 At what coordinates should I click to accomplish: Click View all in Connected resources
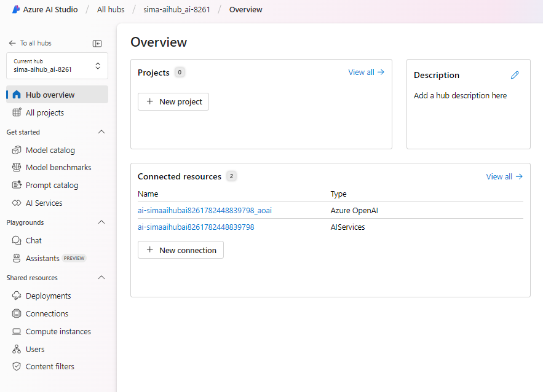pyautogui.click(x=504, y=176)
